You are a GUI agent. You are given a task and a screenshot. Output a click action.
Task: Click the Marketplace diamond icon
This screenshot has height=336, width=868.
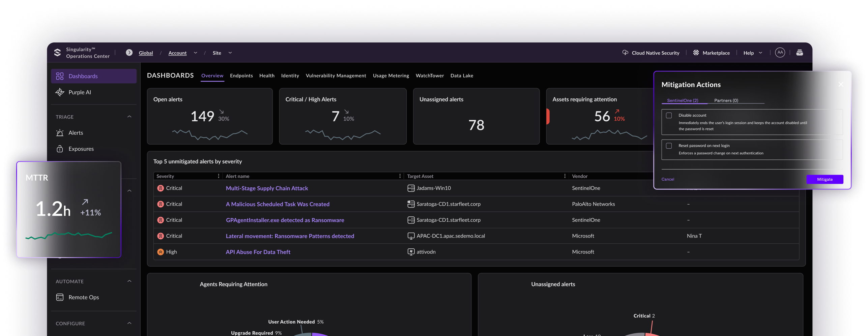coord(696,53)
